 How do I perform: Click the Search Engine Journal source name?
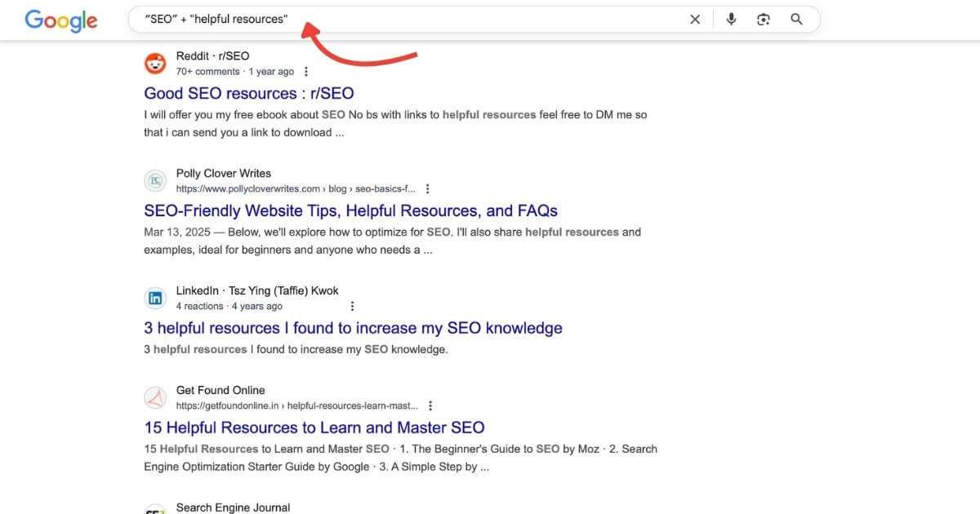(x=233, y=507)
